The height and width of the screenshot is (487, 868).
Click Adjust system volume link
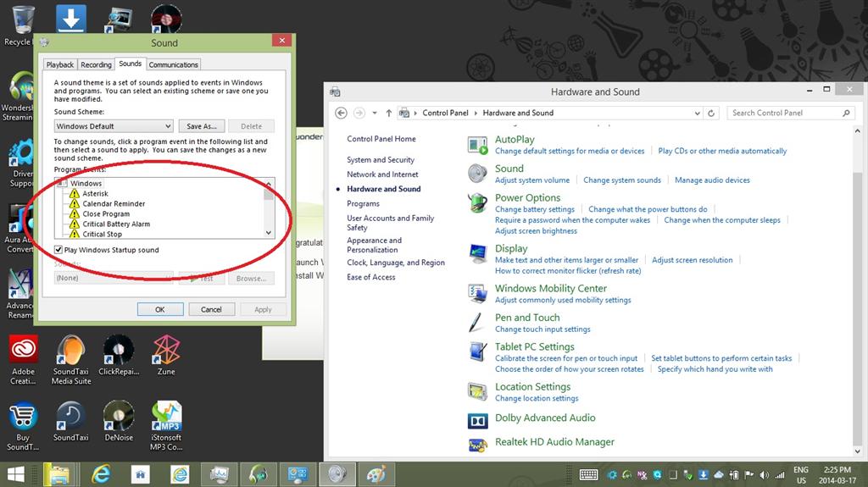click(x=532, y=180)
